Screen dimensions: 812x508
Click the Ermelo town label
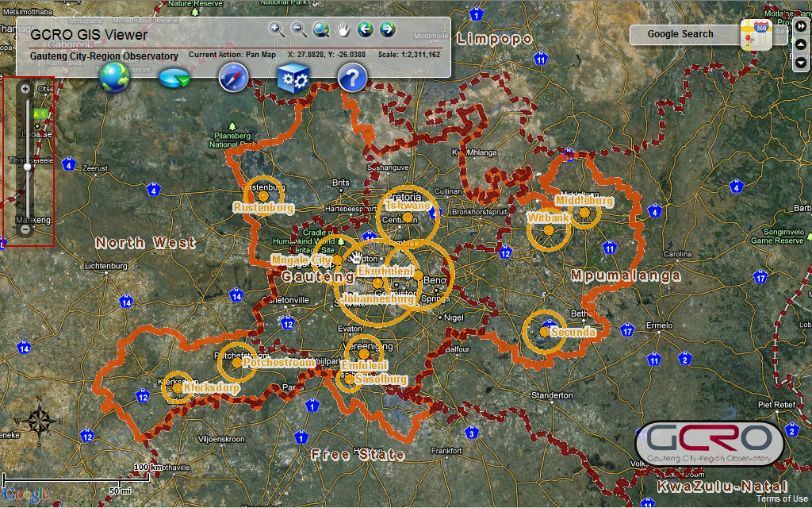pos(659,325)
